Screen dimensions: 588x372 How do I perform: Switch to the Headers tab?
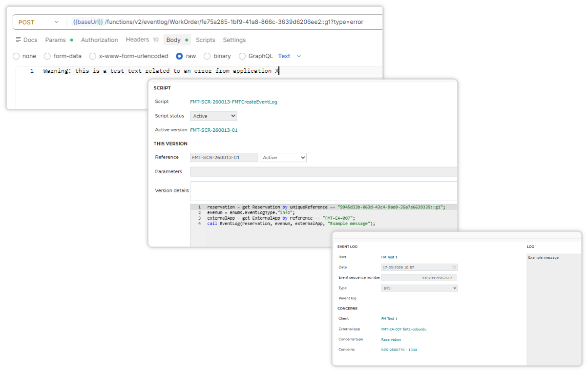pyautogui.click(x=142, y=40)
